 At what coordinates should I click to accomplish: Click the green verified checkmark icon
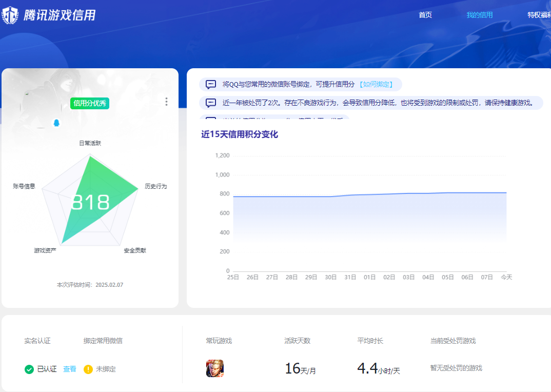[x=29, y=369]
